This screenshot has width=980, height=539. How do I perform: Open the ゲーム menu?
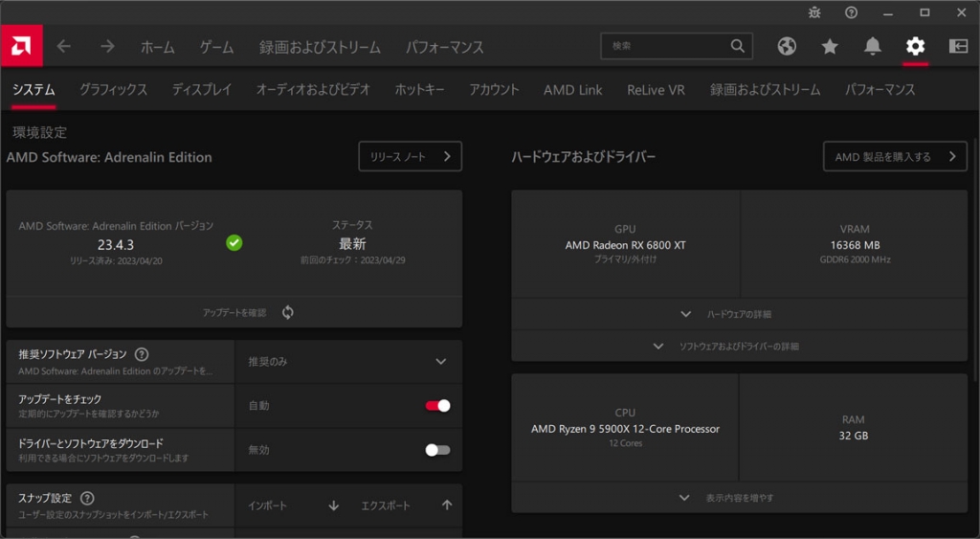click(x=217, y=47)
